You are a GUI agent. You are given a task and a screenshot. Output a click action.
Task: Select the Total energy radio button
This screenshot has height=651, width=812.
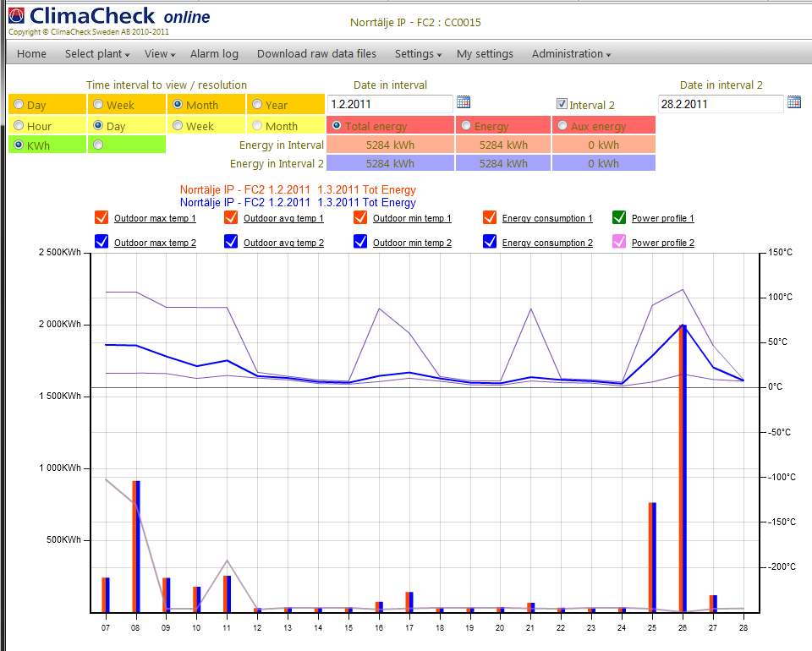[x=337, y=126]
